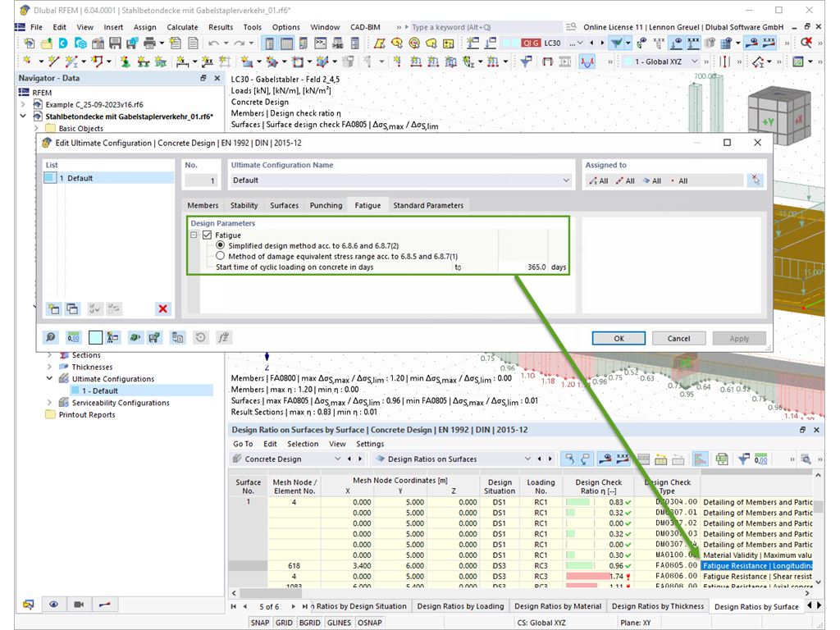Click the light blue color swatch in dialog

tap(95, 337)
